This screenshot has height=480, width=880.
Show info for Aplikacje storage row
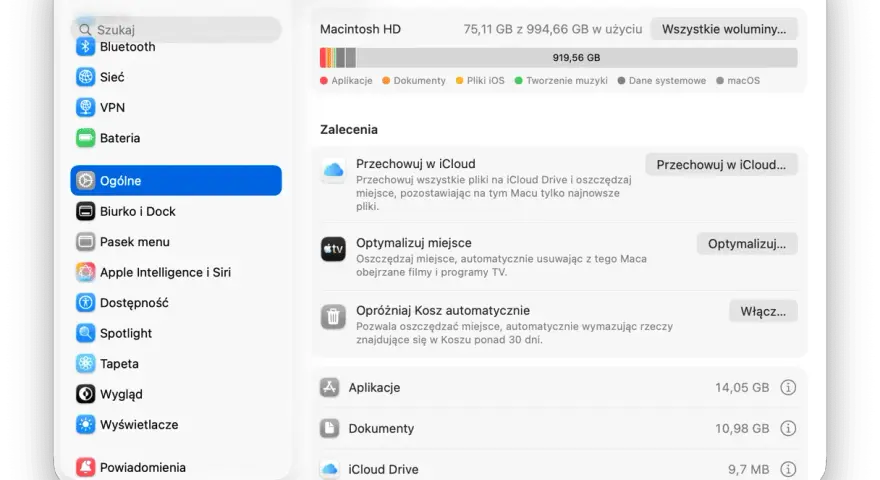788,387
